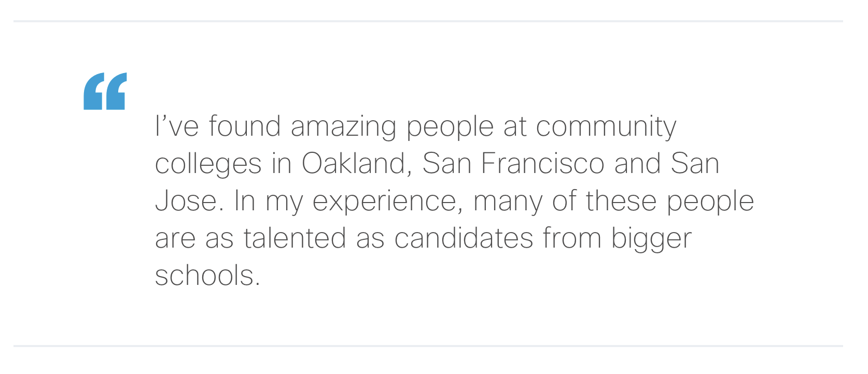Click the word "found" in the first line
The width and height of the screenshot is (868, 374).
[x=245, y=126]
